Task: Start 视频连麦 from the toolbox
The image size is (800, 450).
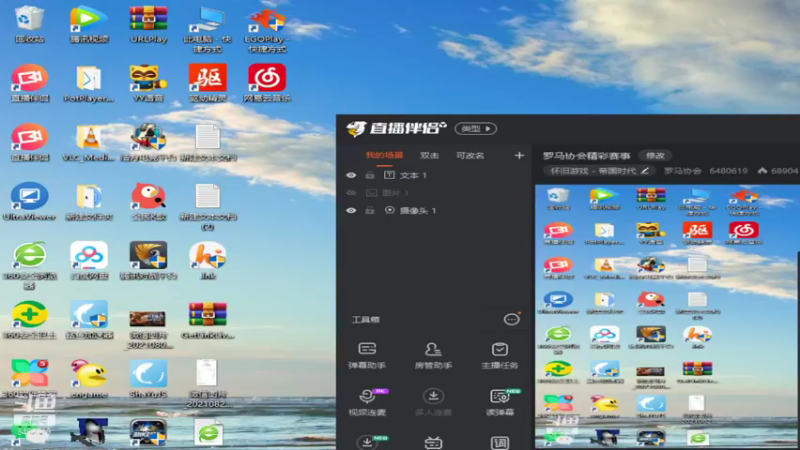Action: tap(367, 402)
